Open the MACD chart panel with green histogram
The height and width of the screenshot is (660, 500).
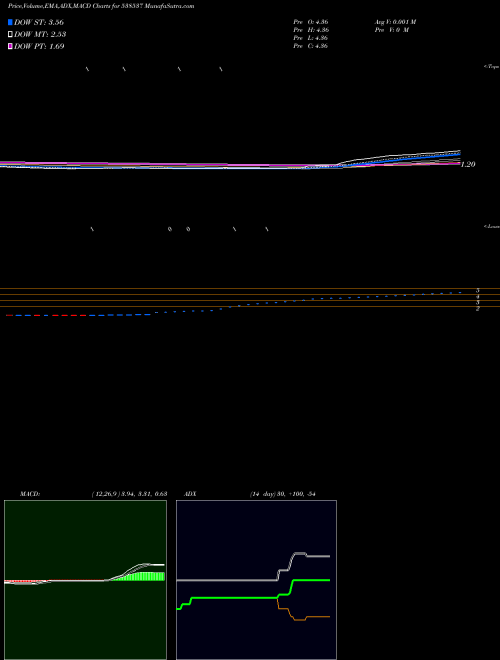(x=85, y=580)
